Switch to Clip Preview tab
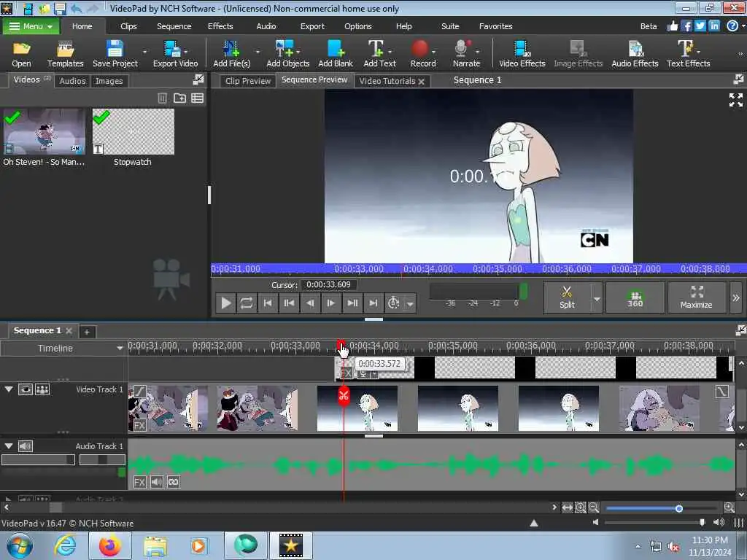 248,81
